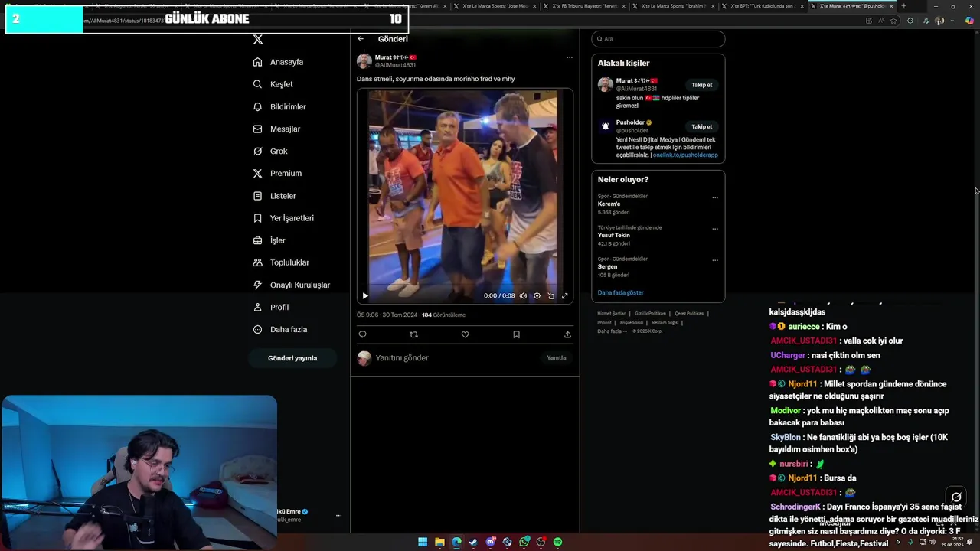The width and height of the screenshot is (980, 551).
Task: Click the Yanıtla reply button
Action: 557,358
